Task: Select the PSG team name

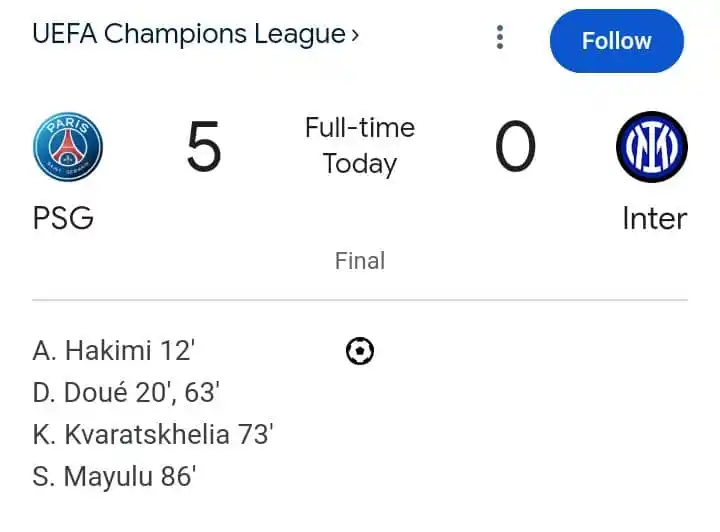Action: [x=63, y=218]
